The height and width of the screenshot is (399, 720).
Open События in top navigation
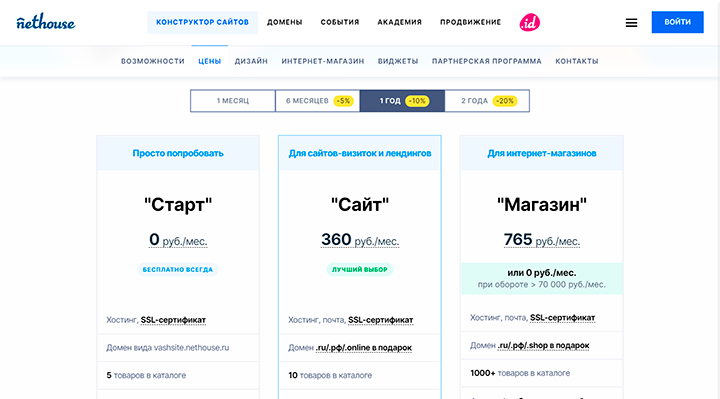click(x=340, y=22)
